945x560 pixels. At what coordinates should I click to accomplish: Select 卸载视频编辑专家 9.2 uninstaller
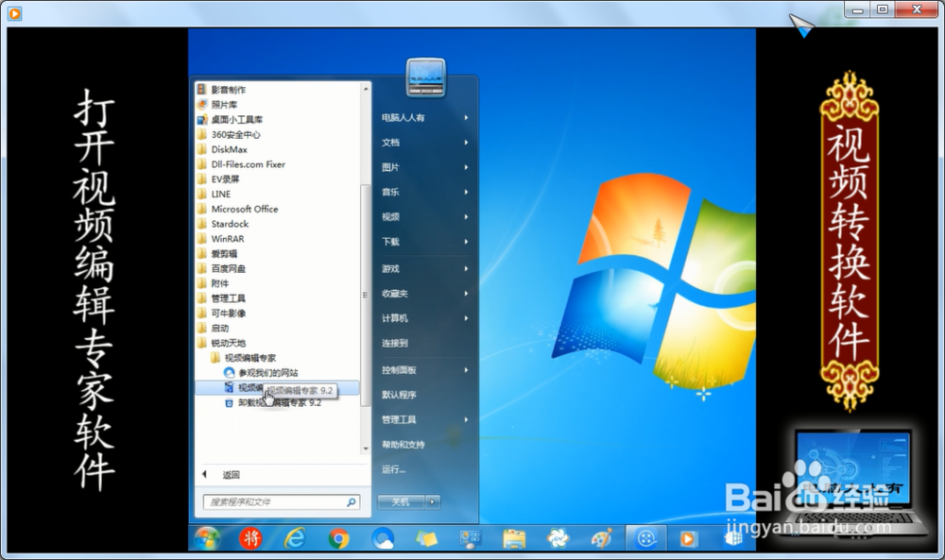coord(274,403)
